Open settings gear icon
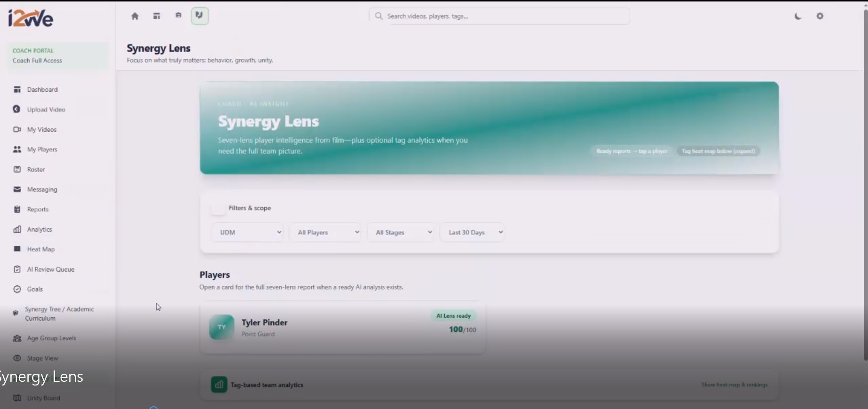This screenshot has height=409, width=868. point(820,16)
